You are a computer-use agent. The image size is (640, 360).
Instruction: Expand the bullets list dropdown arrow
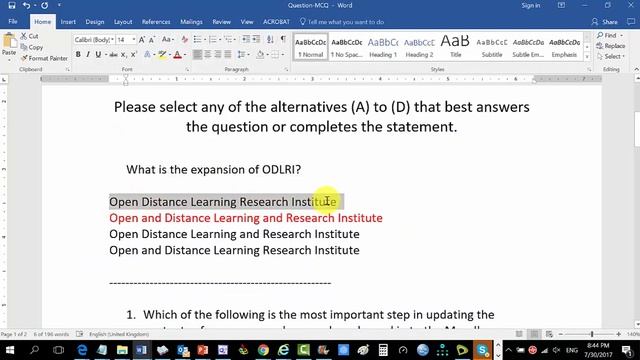pyautogui.click(x=205, y=40)
